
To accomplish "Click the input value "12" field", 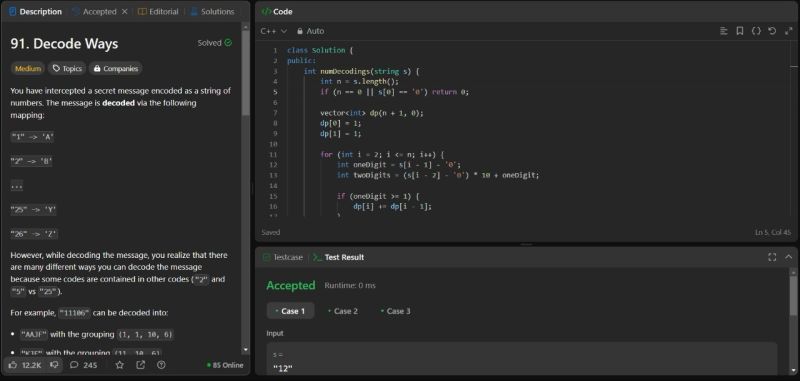I will click(521, 359).
